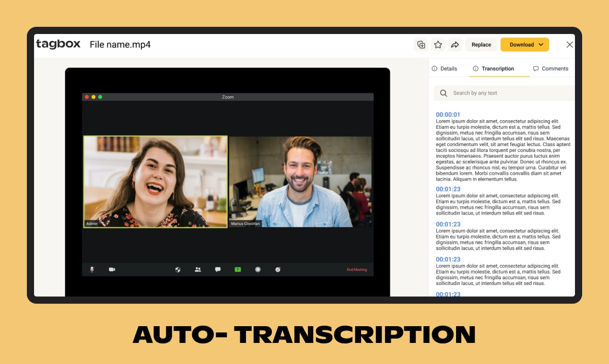
Task: Click End Meeting in Zoom window
Action: point(357,270)
